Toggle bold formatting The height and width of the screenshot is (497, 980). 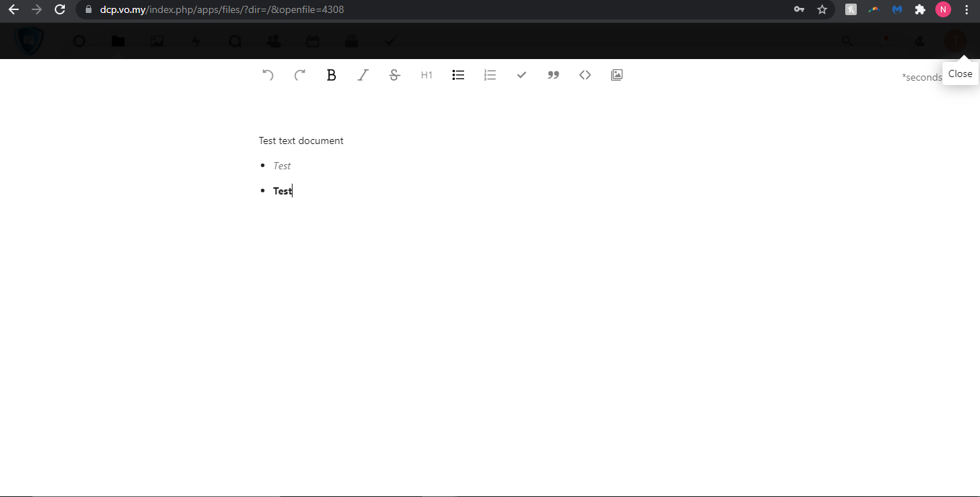[x=331, y=75]
